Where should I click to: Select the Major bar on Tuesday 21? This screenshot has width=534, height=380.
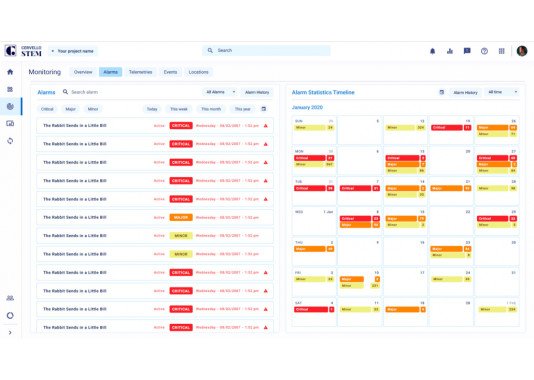click(x=451, y=188)
